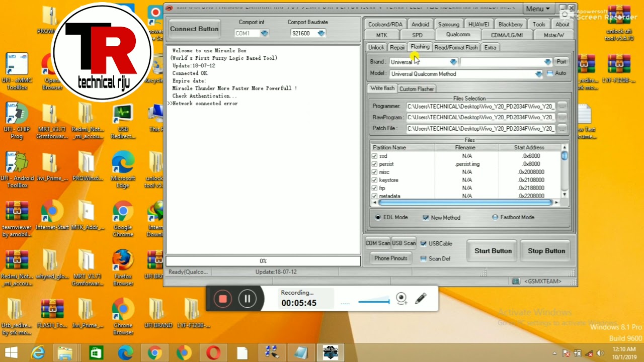Open the Windows Start button
This screenshot has width=644, height=362.
click(11, 353)
